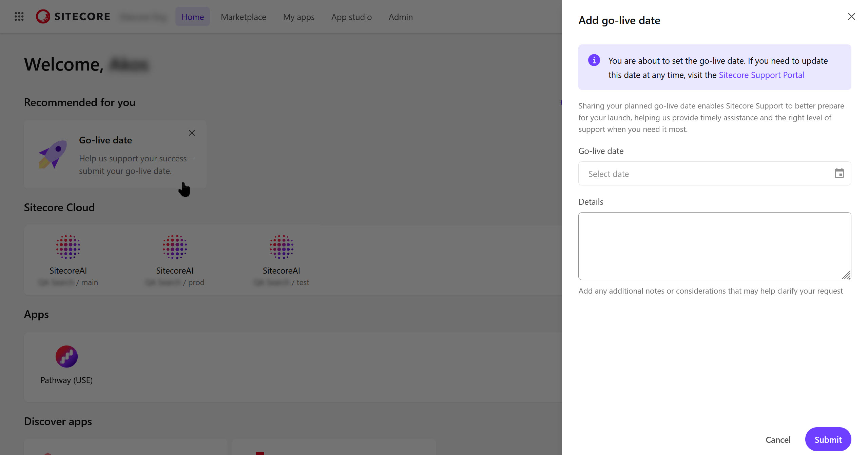Image resolution: width=868 pixels, height=455 pixels.
Task: Open SitecoreAI test environment icon
Action: (282, 247)
